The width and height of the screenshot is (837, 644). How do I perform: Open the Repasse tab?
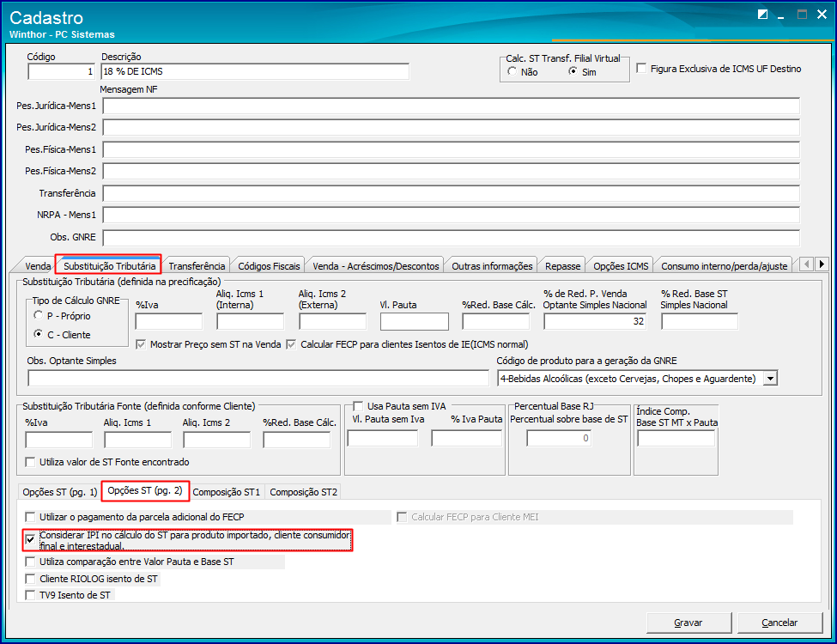(562, 266)
